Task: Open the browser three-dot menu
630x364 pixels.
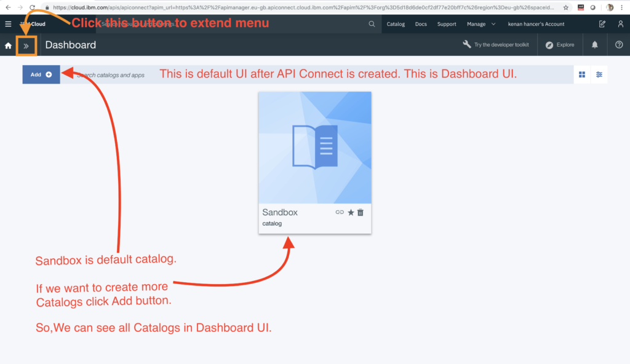Action: click(622, 7)
